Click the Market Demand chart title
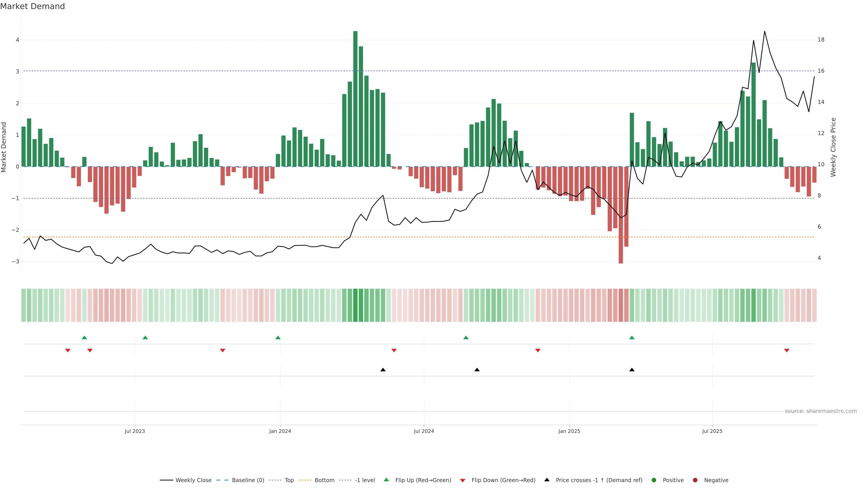868x488 pixels. tap(32, 6)
